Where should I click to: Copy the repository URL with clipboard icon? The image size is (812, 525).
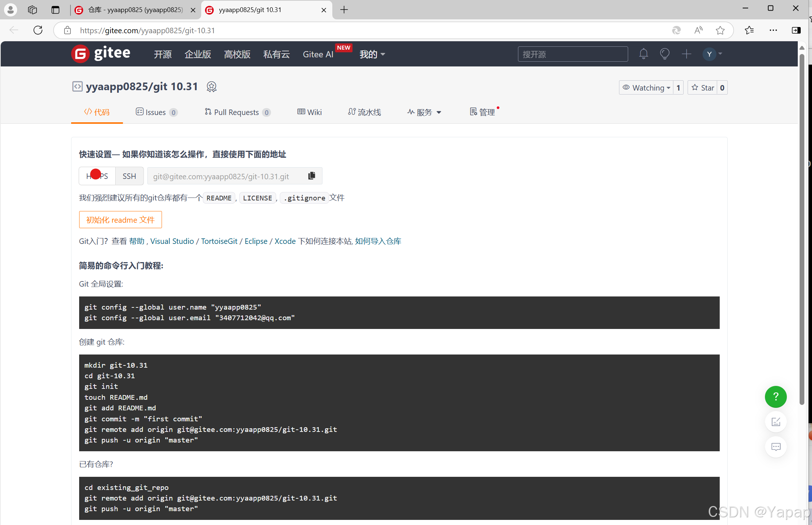click(x=312, y=176)
